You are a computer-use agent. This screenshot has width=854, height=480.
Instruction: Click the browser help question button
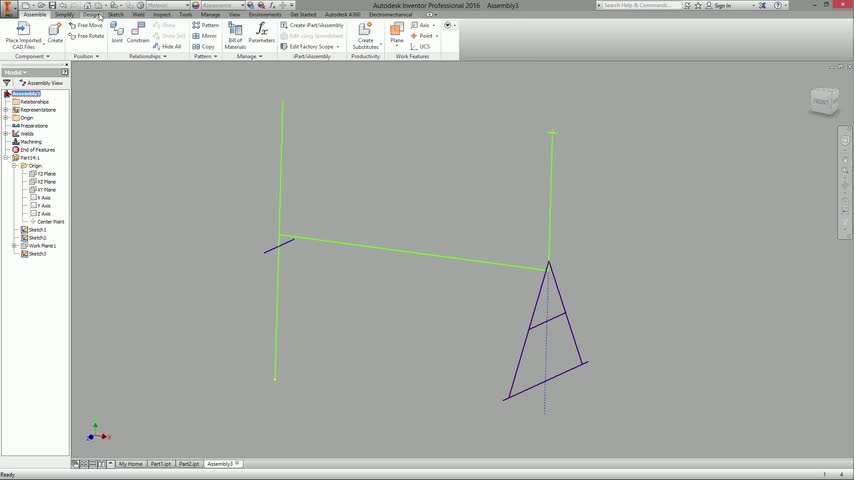(x=65, y=72)
